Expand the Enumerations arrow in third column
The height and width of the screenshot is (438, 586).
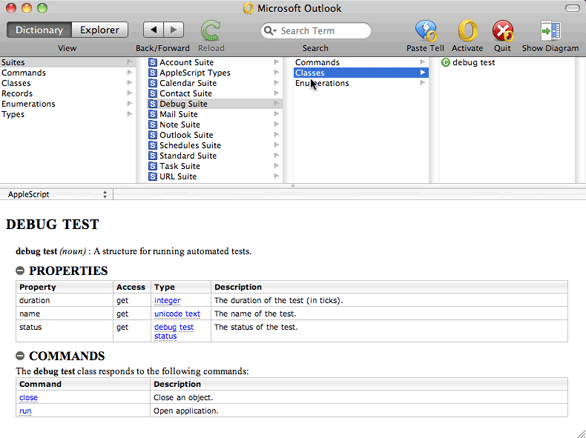tap(423, 83)
